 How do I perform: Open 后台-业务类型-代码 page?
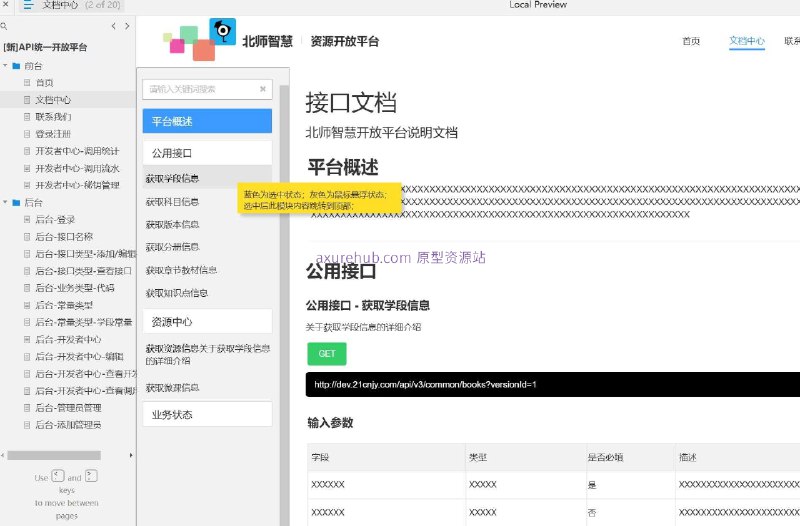point(74,288)
